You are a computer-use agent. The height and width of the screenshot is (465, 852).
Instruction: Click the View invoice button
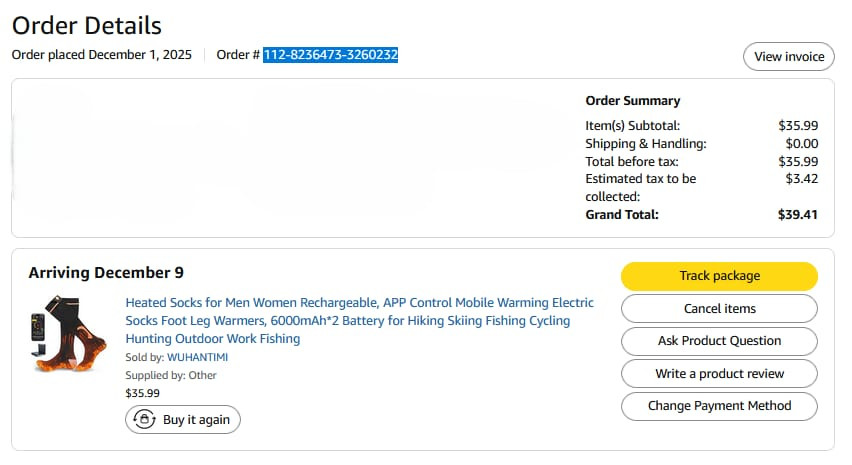(788, 56)
